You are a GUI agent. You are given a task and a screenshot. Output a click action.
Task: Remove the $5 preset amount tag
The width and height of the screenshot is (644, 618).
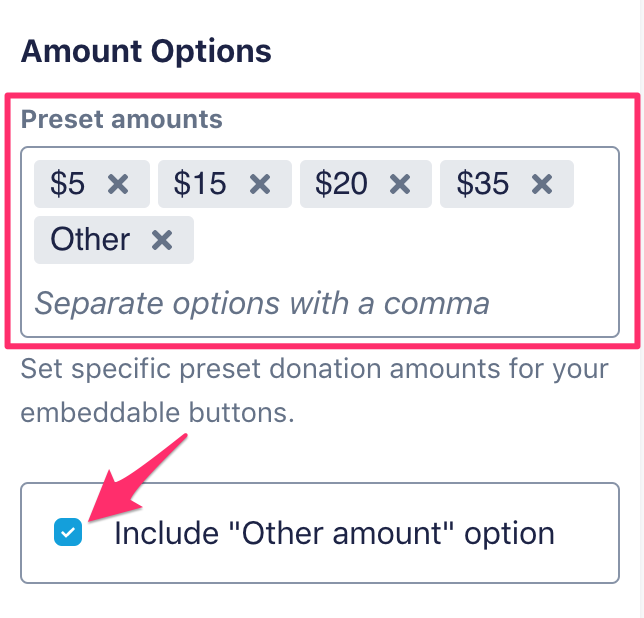[x=118, y=184]
